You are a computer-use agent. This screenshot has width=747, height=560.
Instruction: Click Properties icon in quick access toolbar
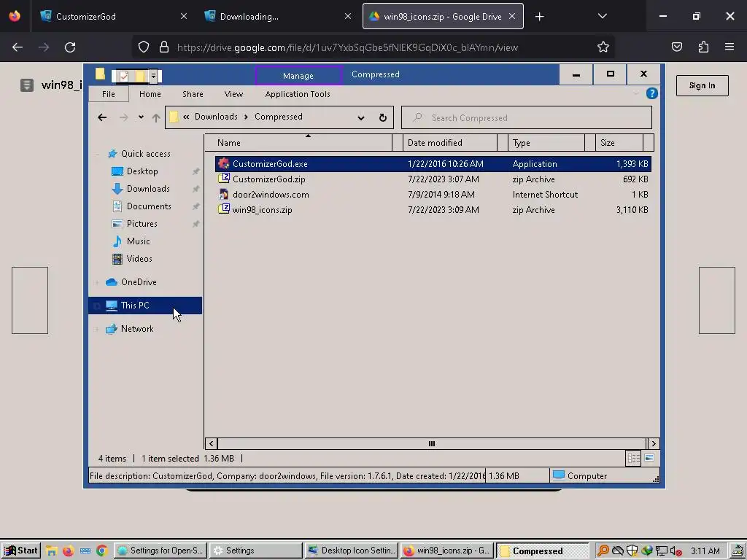(124, 76)
